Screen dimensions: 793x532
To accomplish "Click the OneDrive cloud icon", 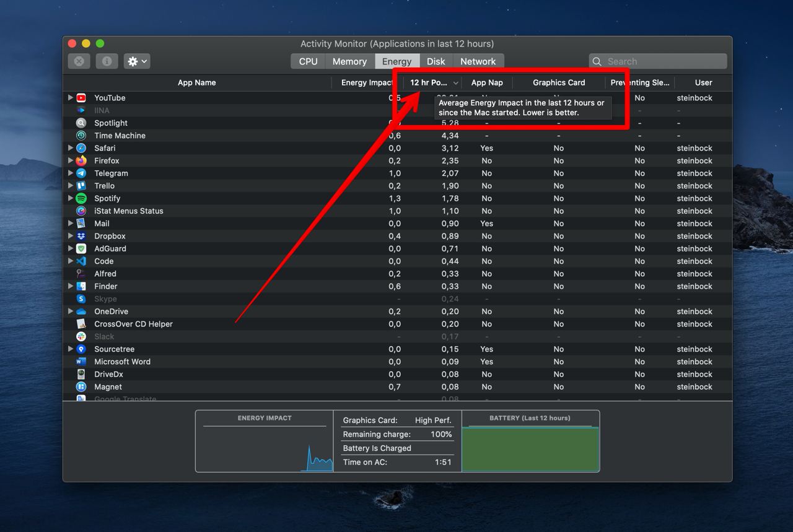I will point(81,312).
